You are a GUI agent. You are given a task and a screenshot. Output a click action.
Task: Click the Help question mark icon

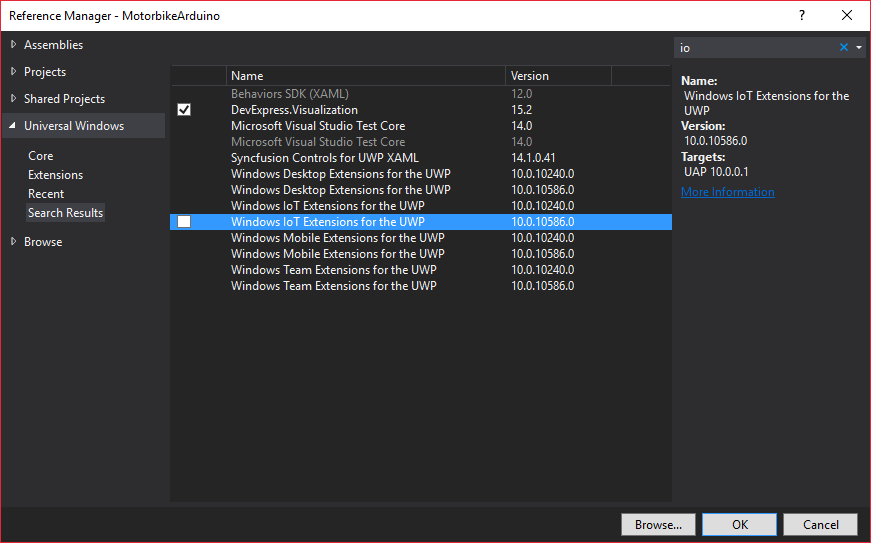point(802,16)
